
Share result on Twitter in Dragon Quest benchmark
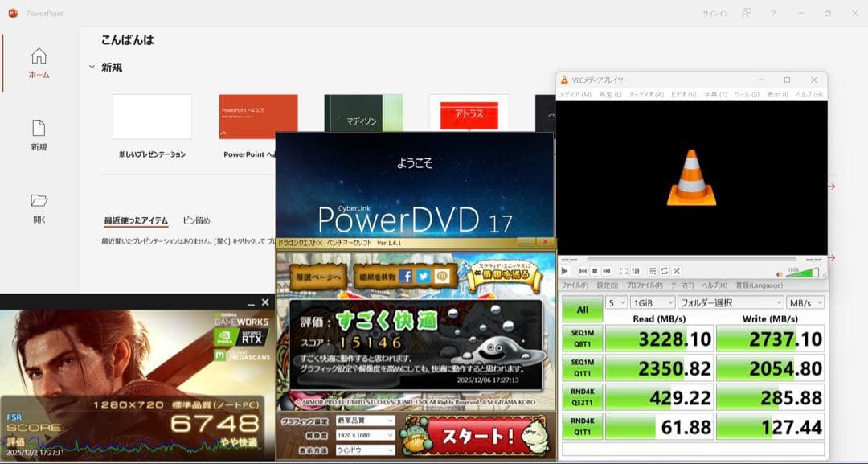(424, 276)
